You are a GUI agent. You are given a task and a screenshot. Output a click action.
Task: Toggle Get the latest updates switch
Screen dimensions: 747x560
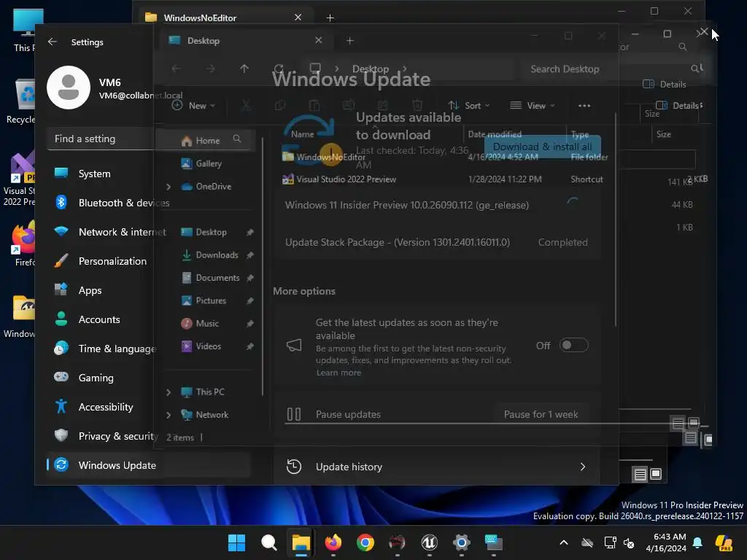[x=574, y=345]
